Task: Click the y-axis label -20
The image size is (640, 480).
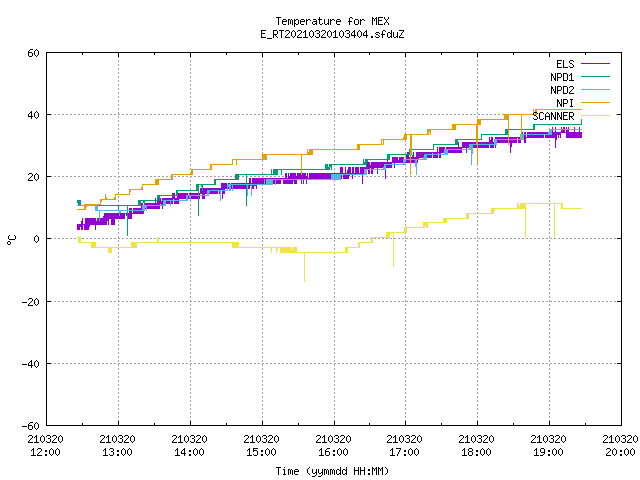Action: point(31,302)
